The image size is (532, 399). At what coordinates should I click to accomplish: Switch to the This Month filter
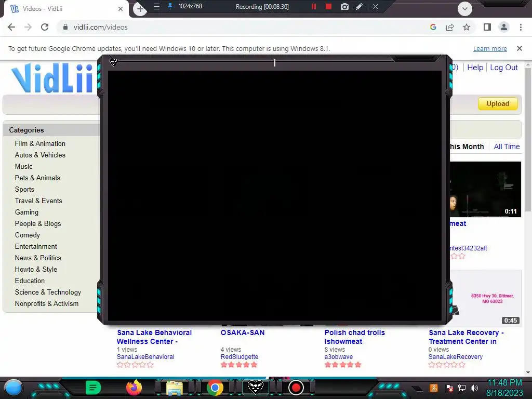click(x=467, y=147)
